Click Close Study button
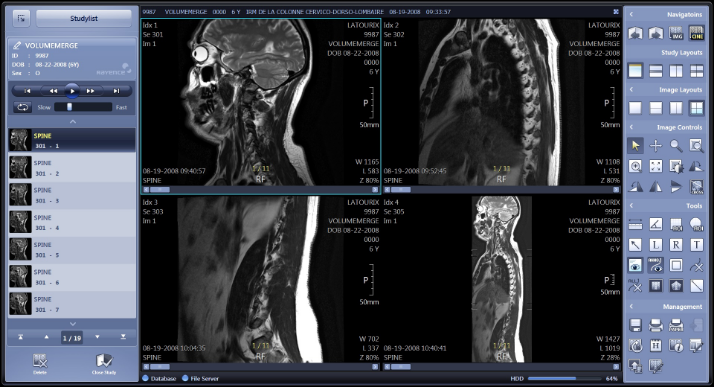The width and height of the screenshot is (714, 387). pyautogui.click(x=104, y=364)
